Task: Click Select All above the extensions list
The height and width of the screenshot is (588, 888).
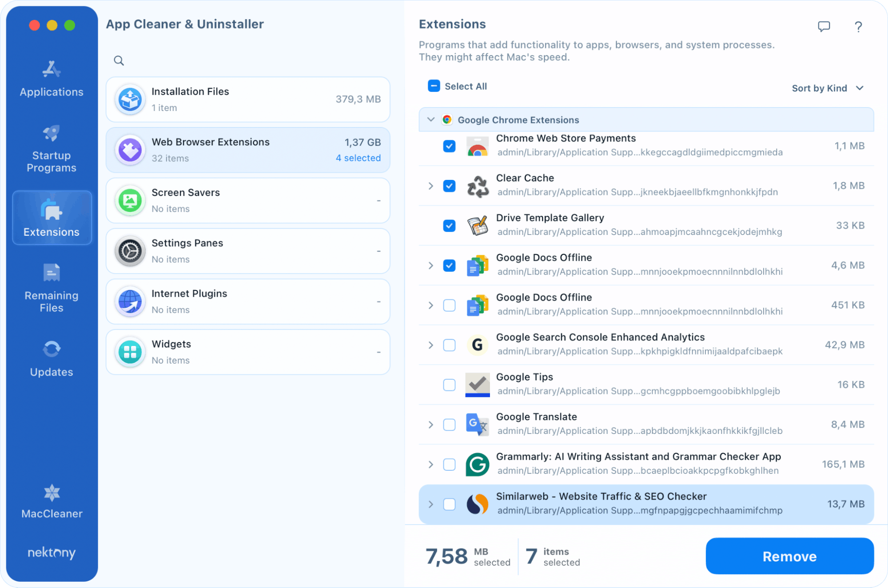Action: (x=457, y=86)
